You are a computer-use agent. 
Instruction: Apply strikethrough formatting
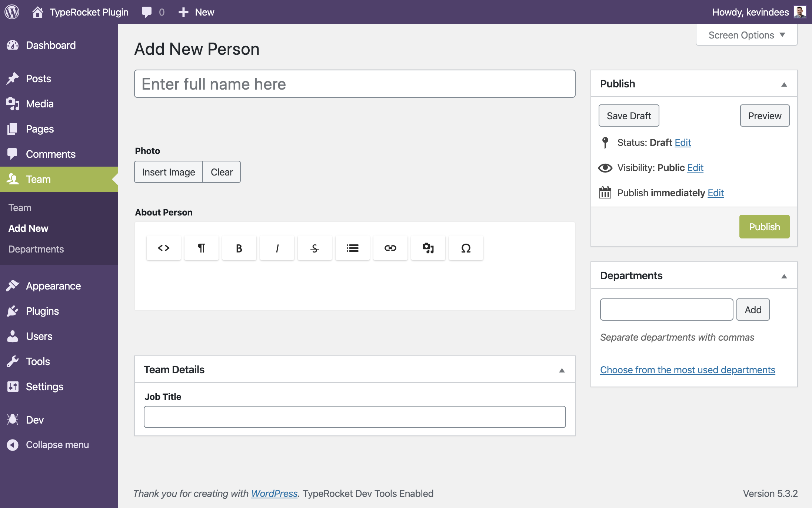(315, 248)
